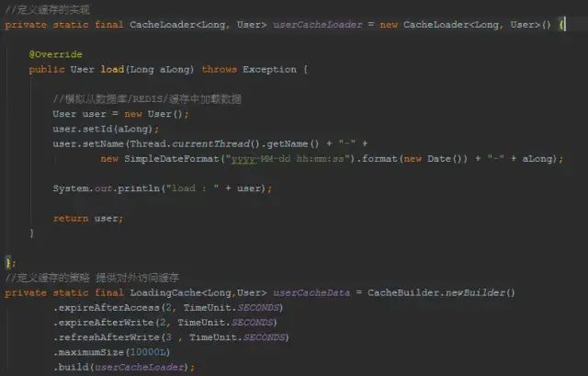The width and height of the screenshot is (588, 376).
Task: Click the return keyword
Action: [71, 219]
